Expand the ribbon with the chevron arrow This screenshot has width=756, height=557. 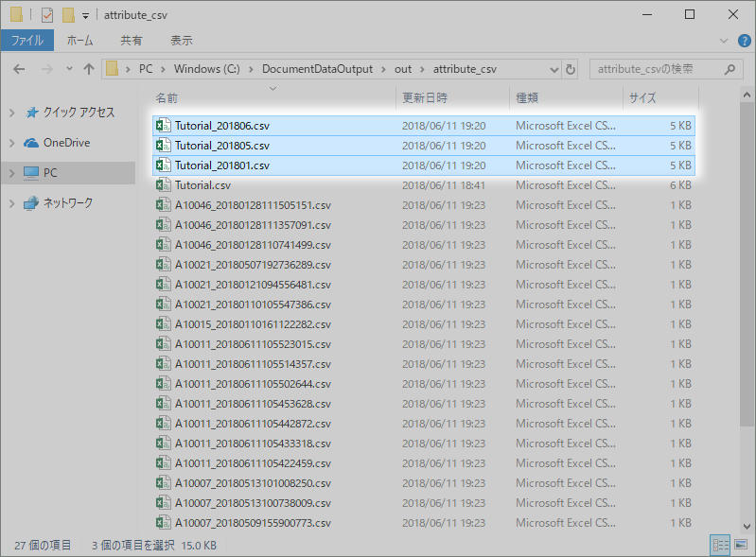pos(724,41)
